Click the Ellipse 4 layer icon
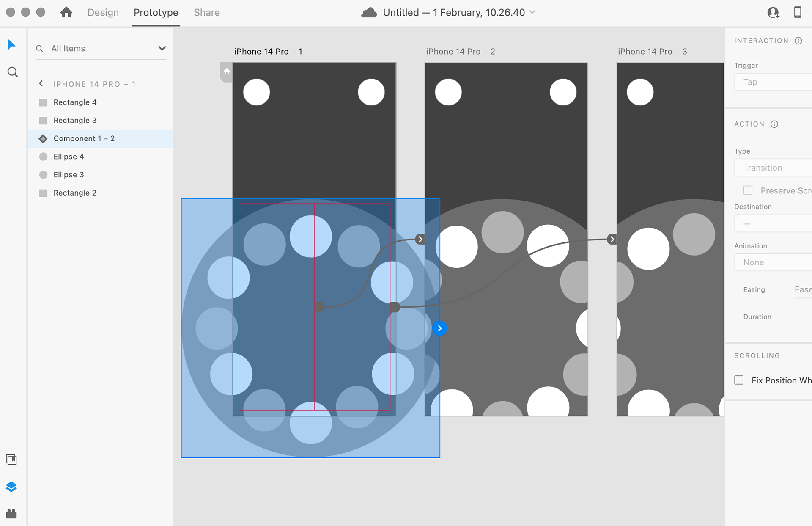 tap(43, 157)
